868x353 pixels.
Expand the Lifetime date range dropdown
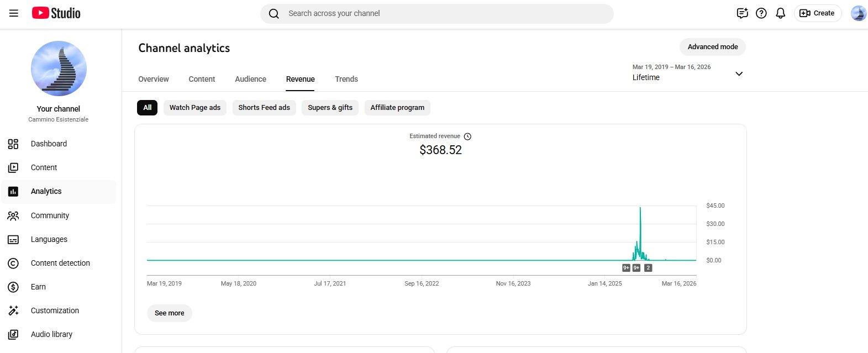coord(739,73)
